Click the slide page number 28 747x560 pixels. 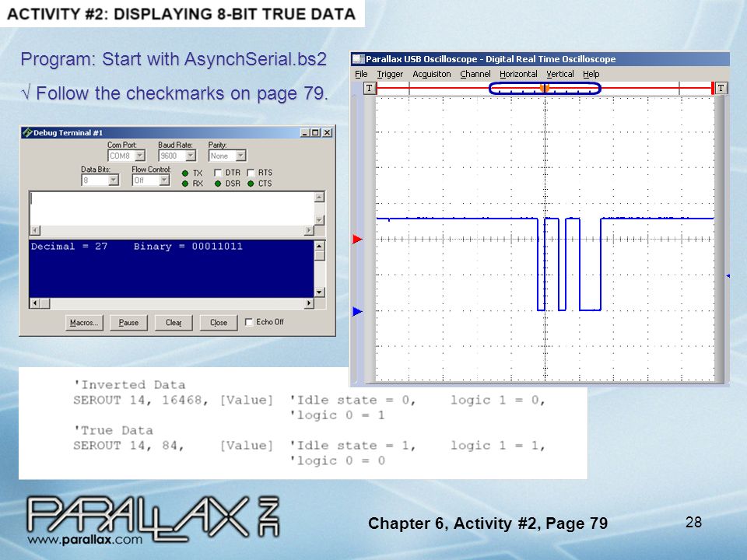point(693,522)
